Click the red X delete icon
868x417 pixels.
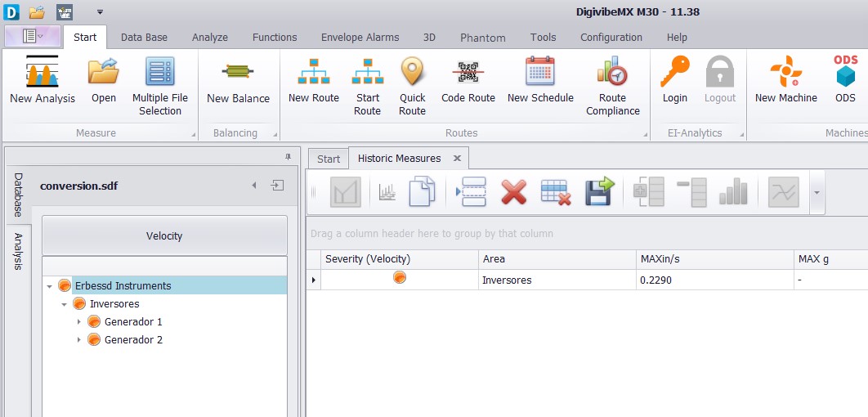(x=514, y=192)
